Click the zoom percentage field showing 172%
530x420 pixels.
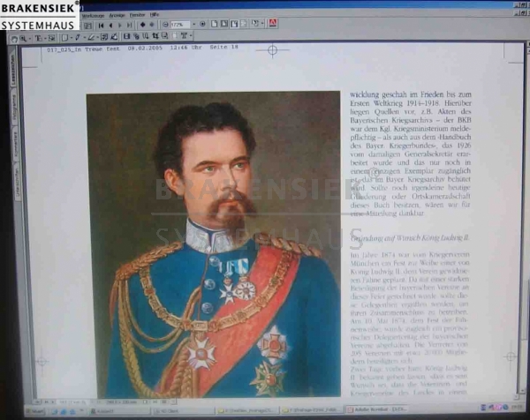180,25
